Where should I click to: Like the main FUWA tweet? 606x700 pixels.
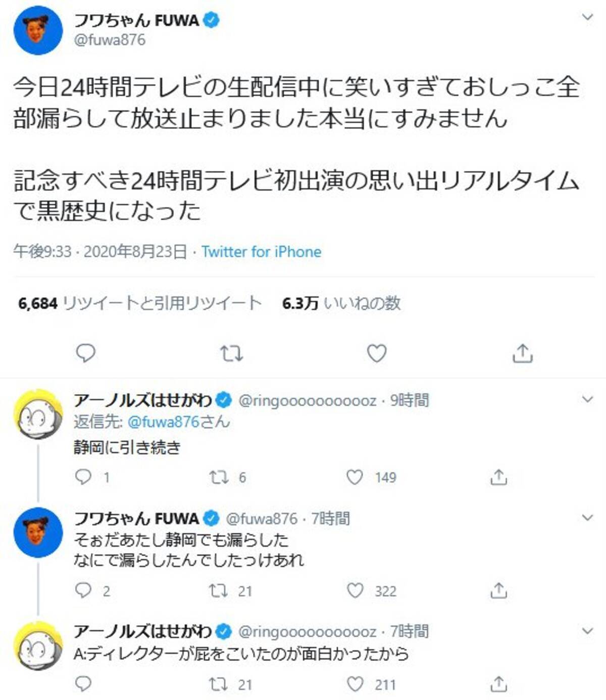(376, 353)
